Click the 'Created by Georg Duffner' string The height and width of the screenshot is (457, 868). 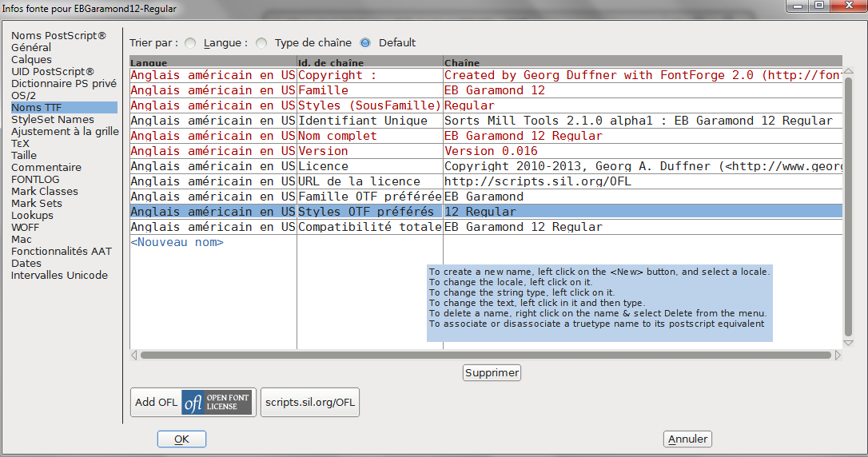coord(643,75)
